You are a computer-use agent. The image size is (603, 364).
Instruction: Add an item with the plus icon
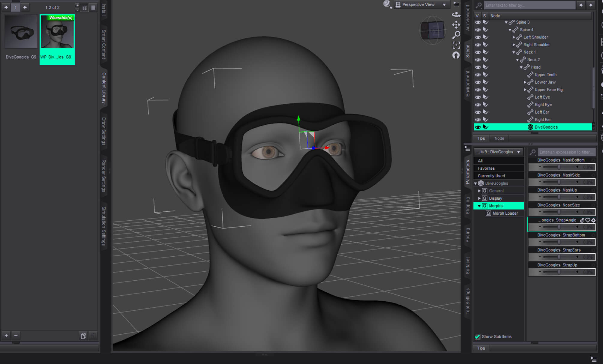6,336
